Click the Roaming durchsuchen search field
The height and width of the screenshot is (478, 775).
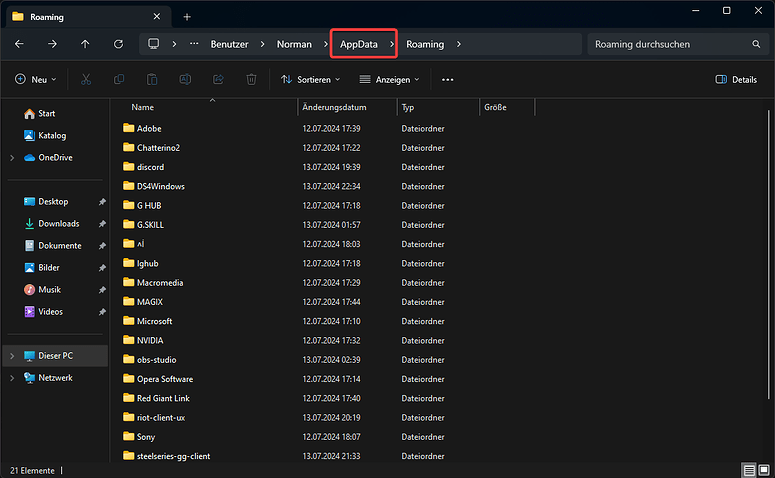668,44
